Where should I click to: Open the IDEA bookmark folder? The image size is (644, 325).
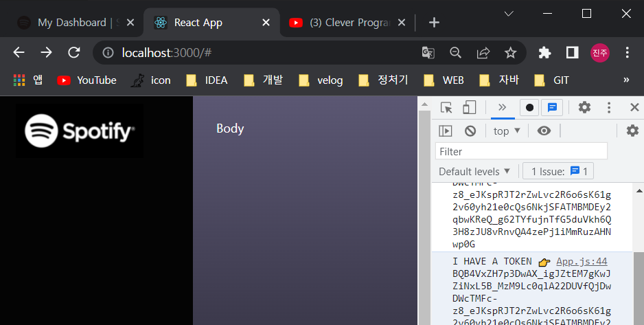(x=207, y=80)
